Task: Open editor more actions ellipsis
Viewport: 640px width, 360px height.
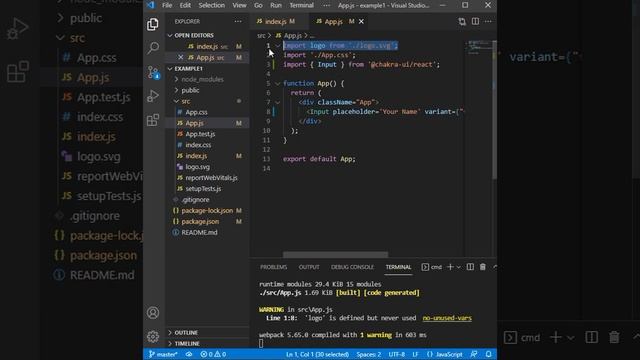Action: 488,21
